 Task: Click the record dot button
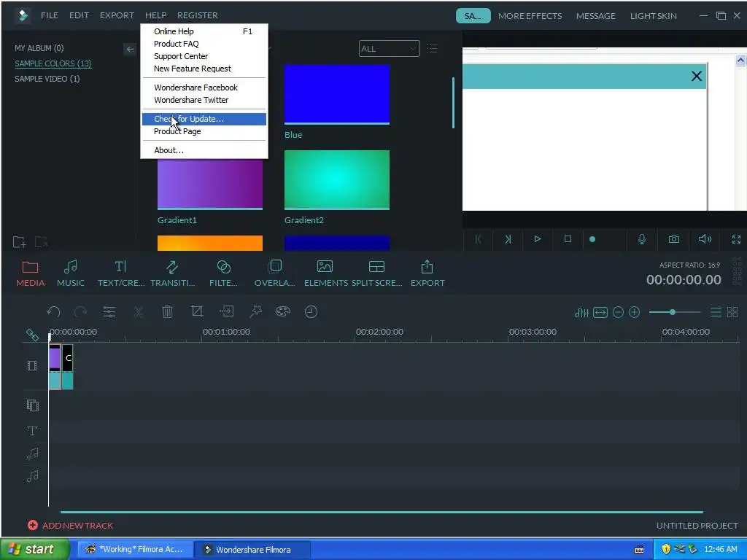(x=592, y=239)
